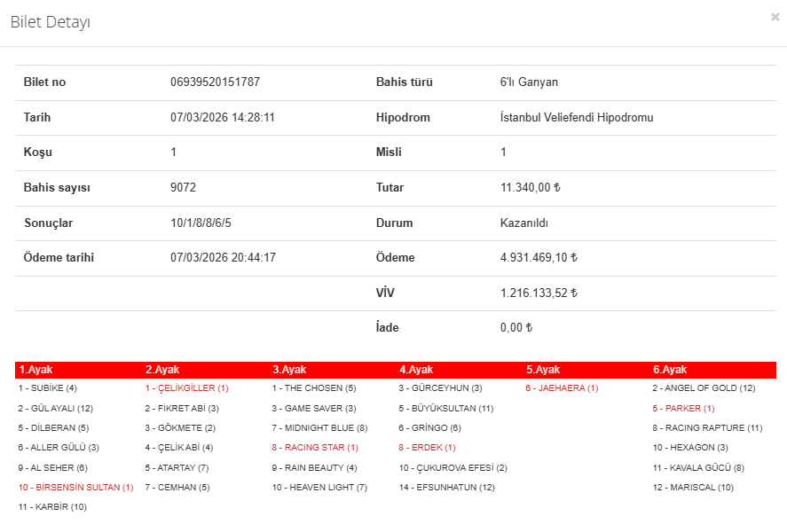787x532 pixels.
Task: Select the red ERDEK entry
Action: (427, 448)
